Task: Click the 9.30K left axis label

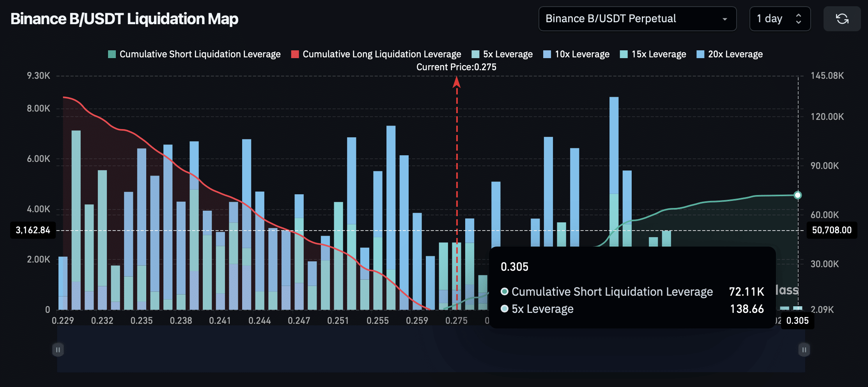Action: (x=38, y=76)
